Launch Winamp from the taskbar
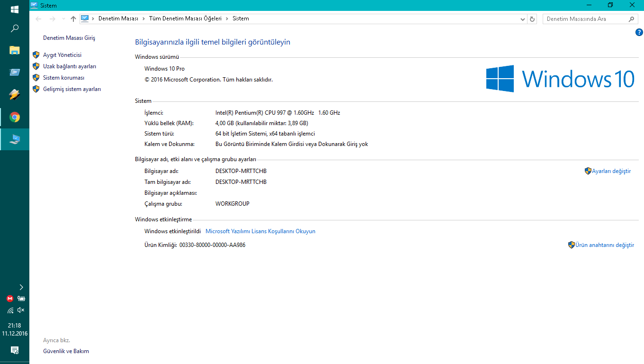Viewport: 644px width, 364px height. 14,95
